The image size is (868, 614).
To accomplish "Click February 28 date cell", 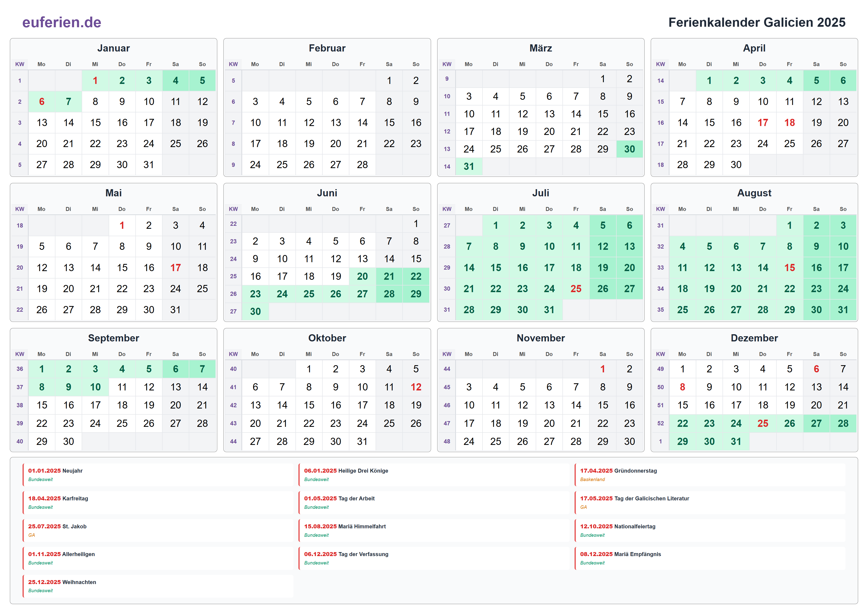I will 362,165.
